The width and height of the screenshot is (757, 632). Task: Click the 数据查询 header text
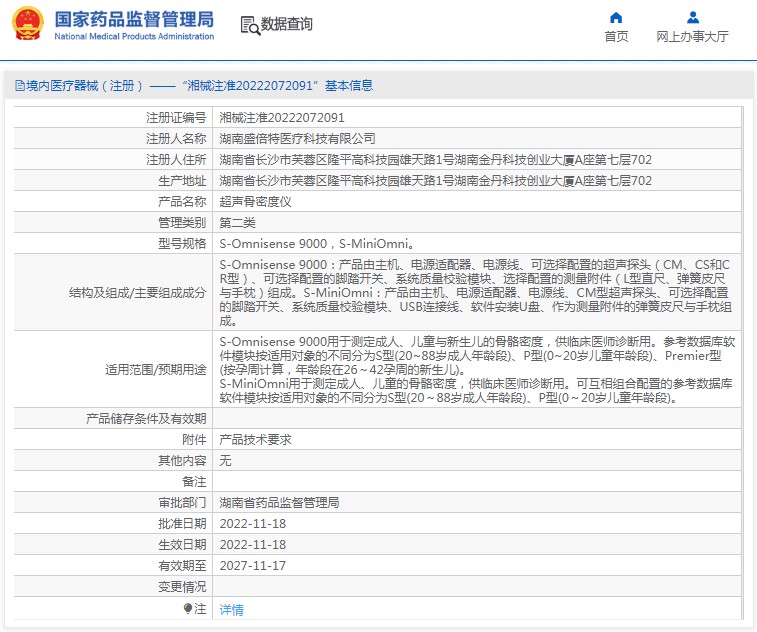coord(286,24)
